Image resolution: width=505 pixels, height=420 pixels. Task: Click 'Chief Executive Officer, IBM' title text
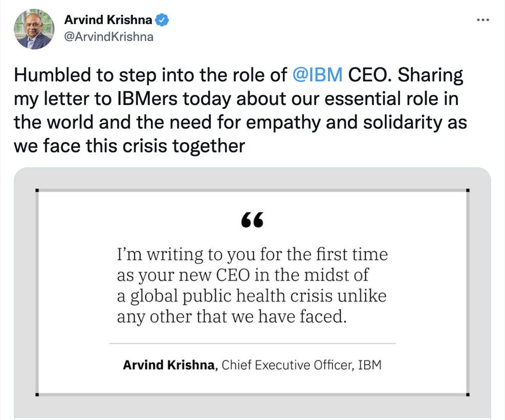tap(302, 365)
